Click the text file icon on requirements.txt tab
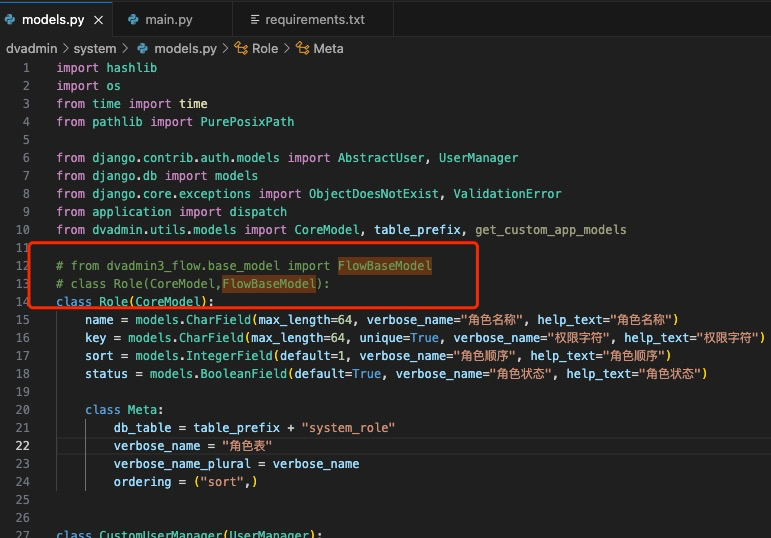This screenshot has width=771, height=538. [255, 20]
